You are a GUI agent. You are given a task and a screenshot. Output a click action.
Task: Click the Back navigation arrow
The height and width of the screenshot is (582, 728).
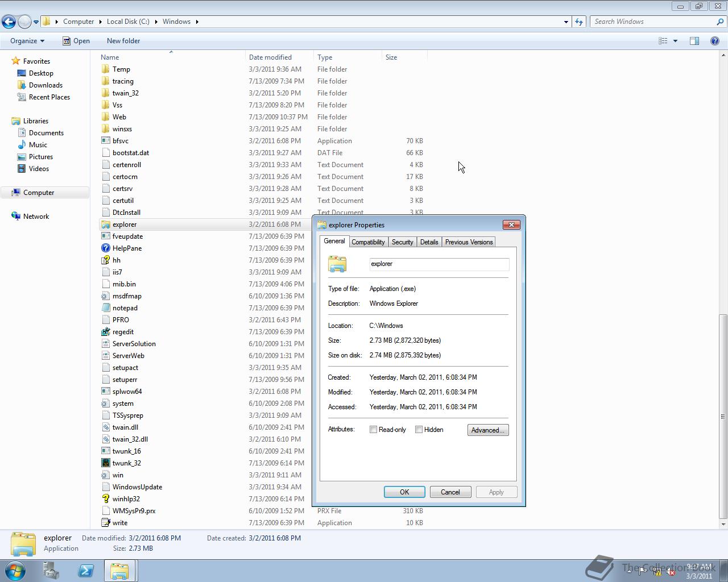pos(9,22)
